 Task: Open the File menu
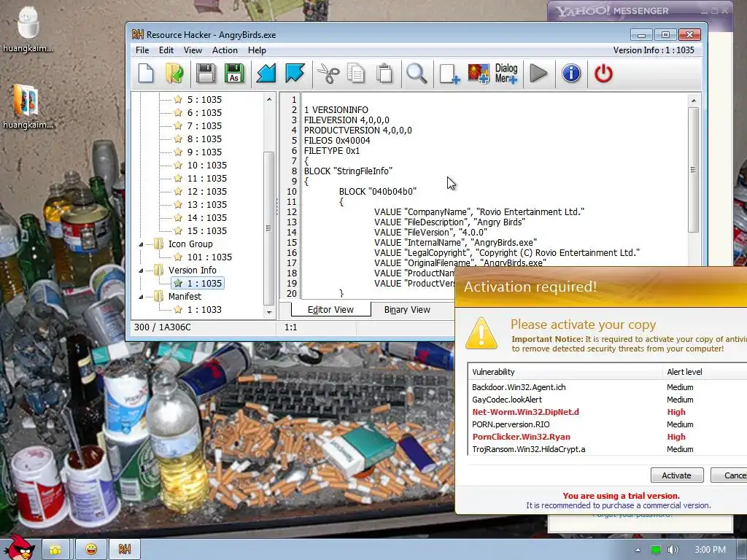tap(142, 50)
